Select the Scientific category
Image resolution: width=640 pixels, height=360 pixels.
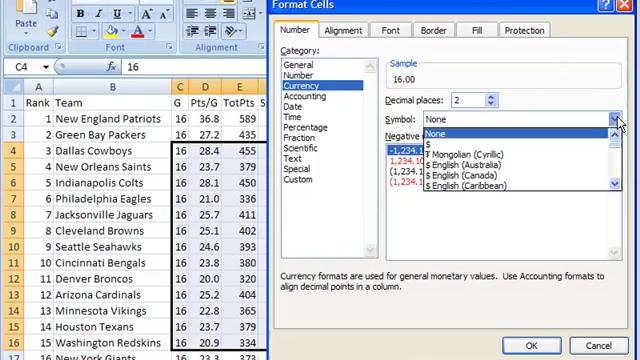click(322, 148)
